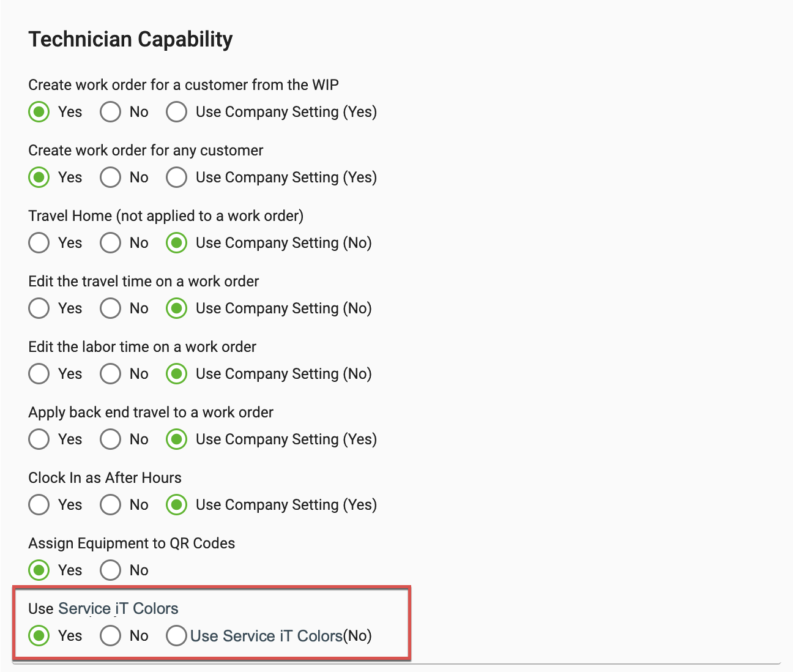Allow editing travel time by selecting Yes
This screenshot has height=672, width=793.
[39, 308]
